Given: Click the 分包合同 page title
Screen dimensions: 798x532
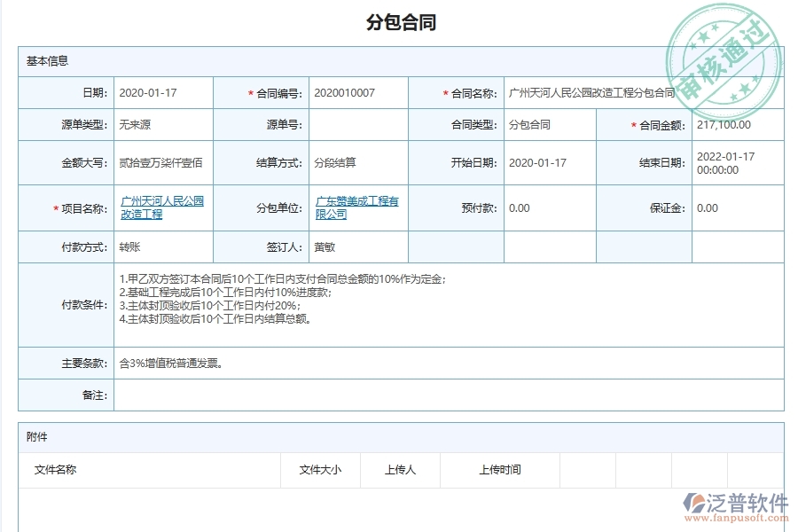Looking at the screenshot, I should coord(399,20).
